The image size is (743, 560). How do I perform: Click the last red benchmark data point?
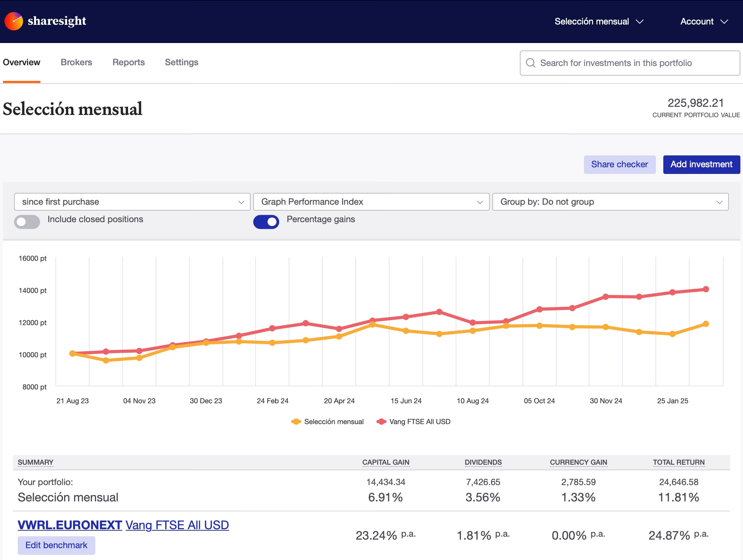(706, 289)
